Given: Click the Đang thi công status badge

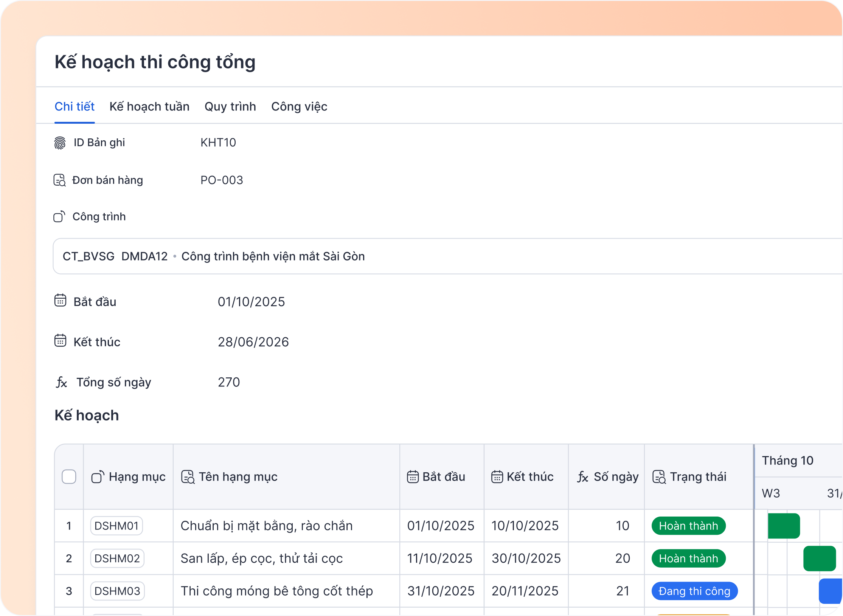Looking at the screenshot, I should click(694, 591).
